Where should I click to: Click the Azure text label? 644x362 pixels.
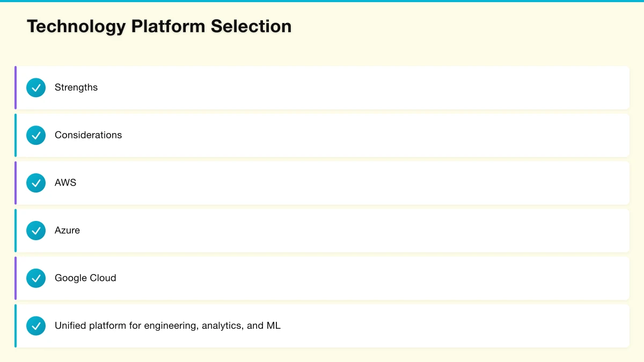pyautogui.click(x=67, y=231)
